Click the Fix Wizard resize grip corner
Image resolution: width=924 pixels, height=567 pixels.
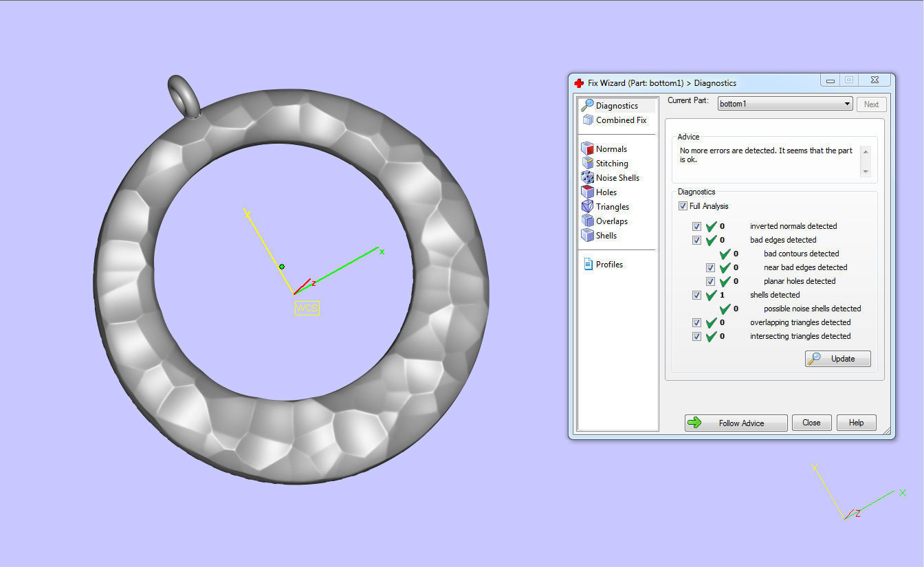(x=888, y=432)
